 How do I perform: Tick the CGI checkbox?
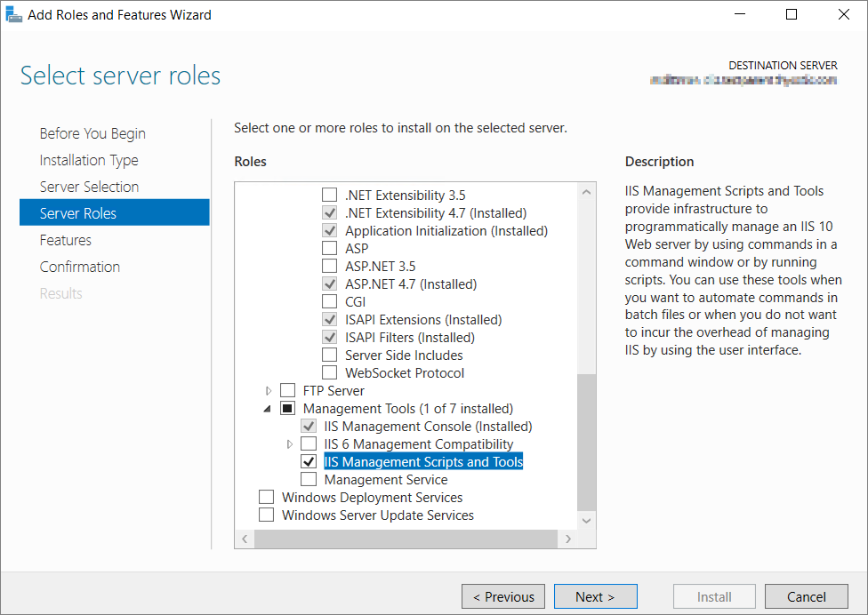click(330, 302)
